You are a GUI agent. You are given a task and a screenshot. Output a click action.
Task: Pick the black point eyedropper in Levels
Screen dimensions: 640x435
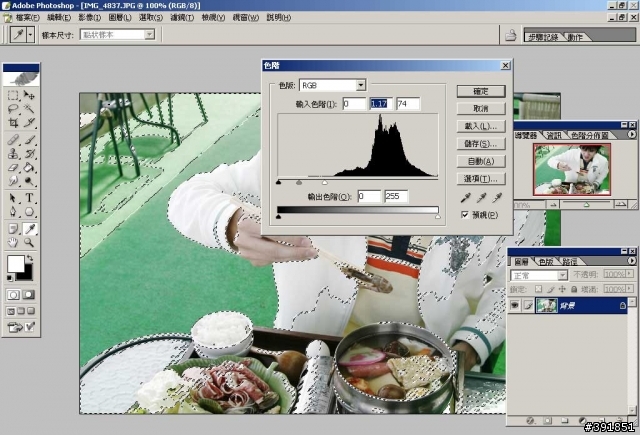(x=465, y=198)
